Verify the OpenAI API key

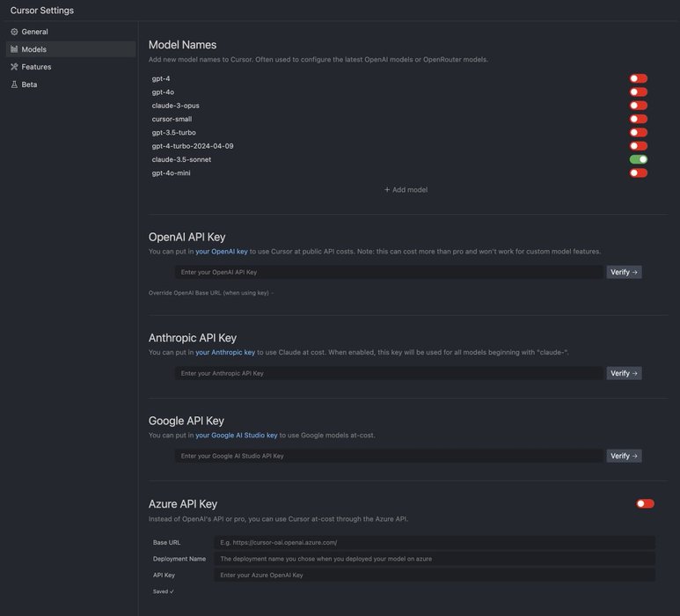pyautogui.click(x=624, y=272)
